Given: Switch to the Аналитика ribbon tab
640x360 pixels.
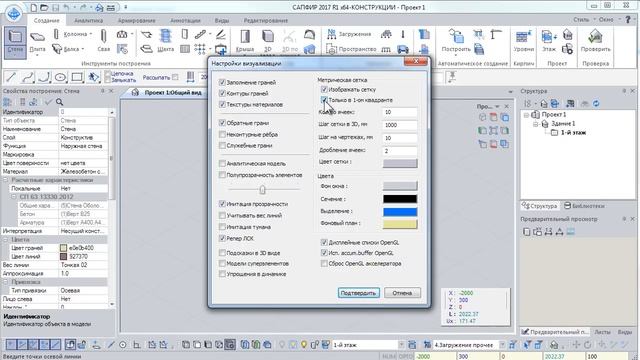Looking at the screenshot, I should tap(89, 20).
